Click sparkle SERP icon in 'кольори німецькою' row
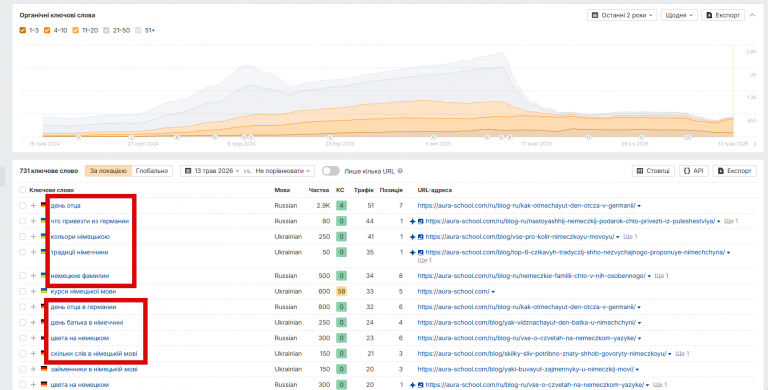This screenshot has width=768, height=390. (412, 237)
